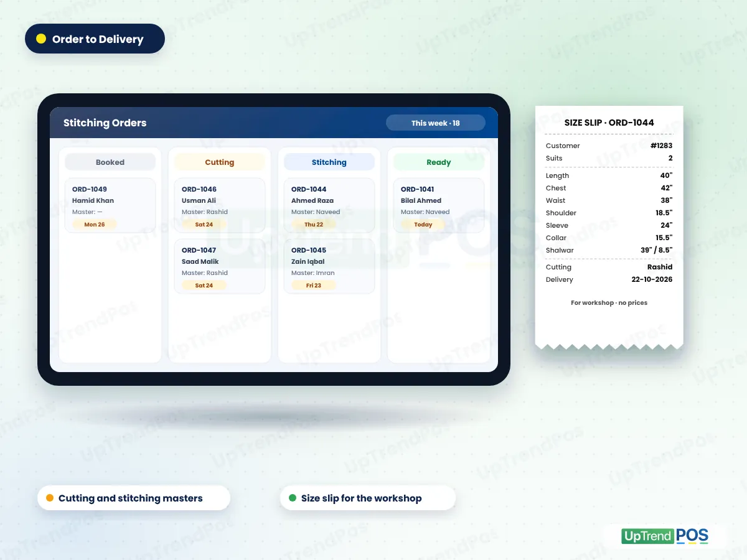Click the Sleeve value 24" on the slip

(x=666, y=225)
